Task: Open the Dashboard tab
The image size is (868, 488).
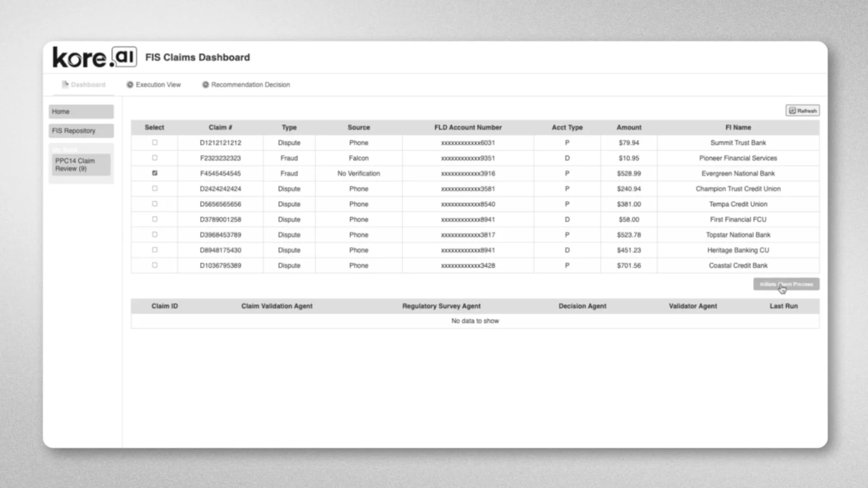Action: (84, 85)
